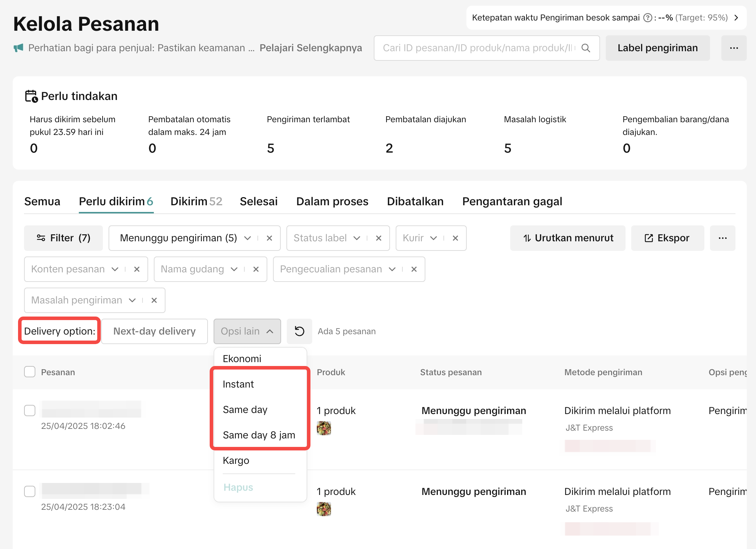Viewport: 756px width, 549px height.
Task: Collapse the Opsi lain dropdown
Action: tap(247, 331)
